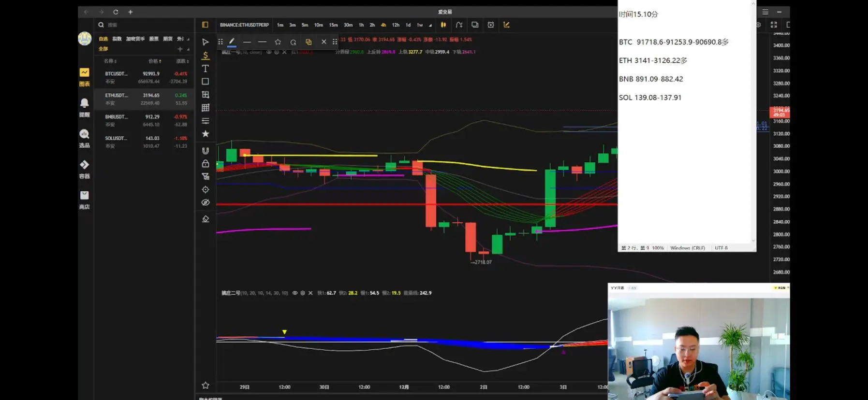Image resolution: width=868 pixels, height=400 pixels.
Task: Select BNBUSDT row in watchlist
Action: 145,120
